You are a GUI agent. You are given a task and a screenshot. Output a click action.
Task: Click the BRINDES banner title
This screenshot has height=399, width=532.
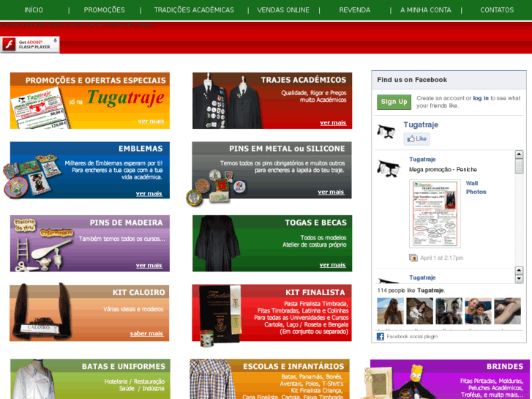(x=505, y=367)
